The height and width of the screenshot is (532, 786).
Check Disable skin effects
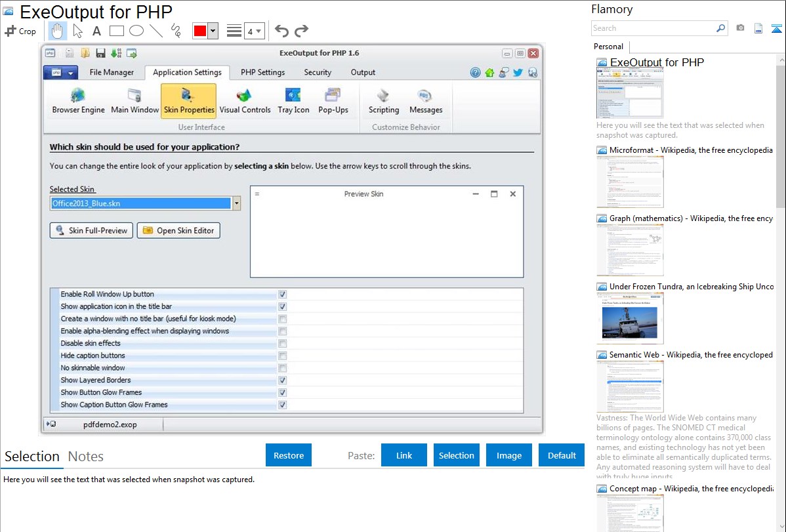[283, 344]
